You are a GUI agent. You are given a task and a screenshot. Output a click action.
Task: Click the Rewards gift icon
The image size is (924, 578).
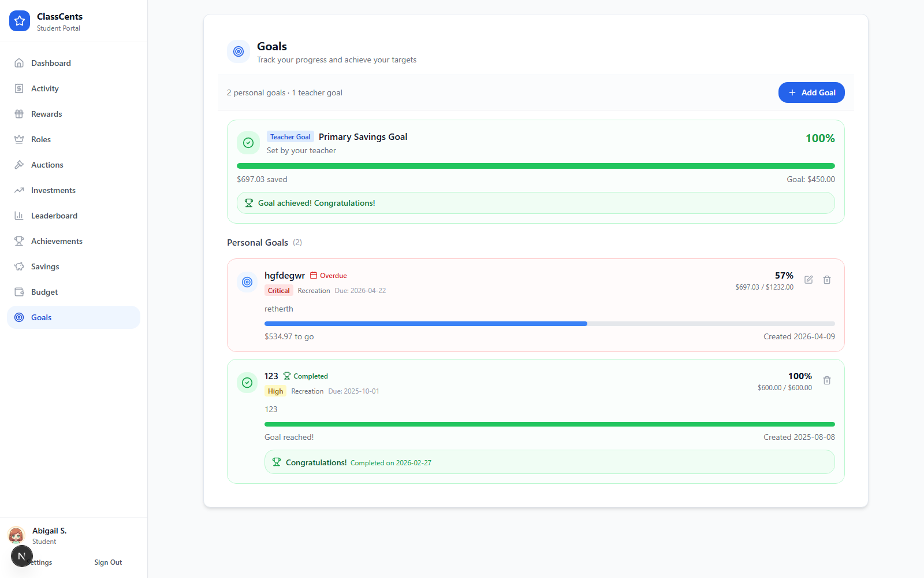tap(19, 114)
